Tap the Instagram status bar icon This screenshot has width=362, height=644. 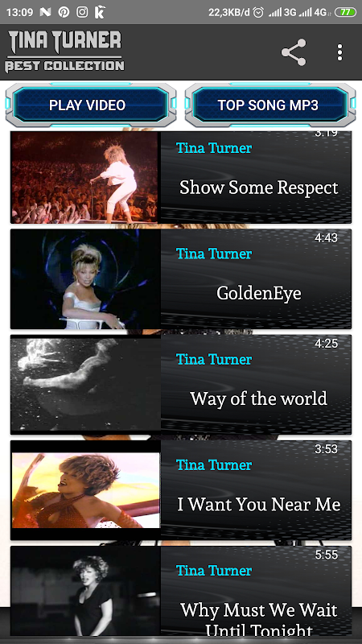click(82, 12)
